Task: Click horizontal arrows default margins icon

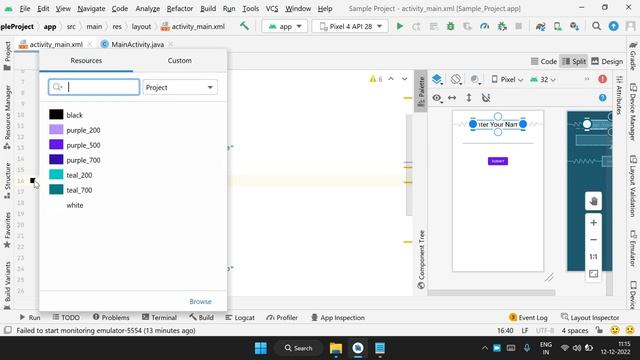Action: pos(452,98)
